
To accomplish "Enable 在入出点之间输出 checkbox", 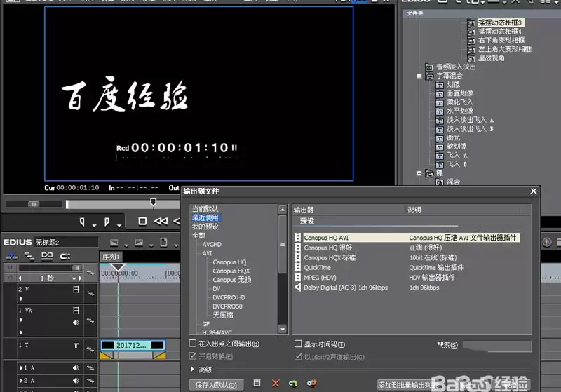I will coord(192,344).
